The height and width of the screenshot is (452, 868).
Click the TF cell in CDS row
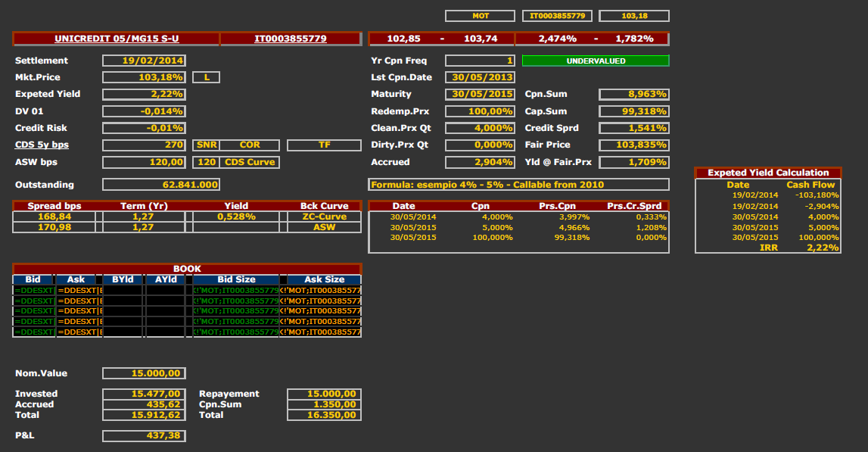coord(325,145)
